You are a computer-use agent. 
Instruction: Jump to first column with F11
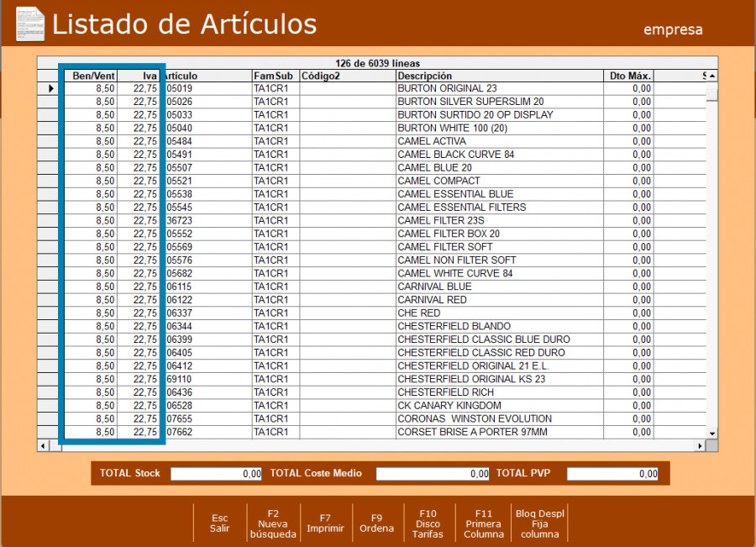coord(483,523)
